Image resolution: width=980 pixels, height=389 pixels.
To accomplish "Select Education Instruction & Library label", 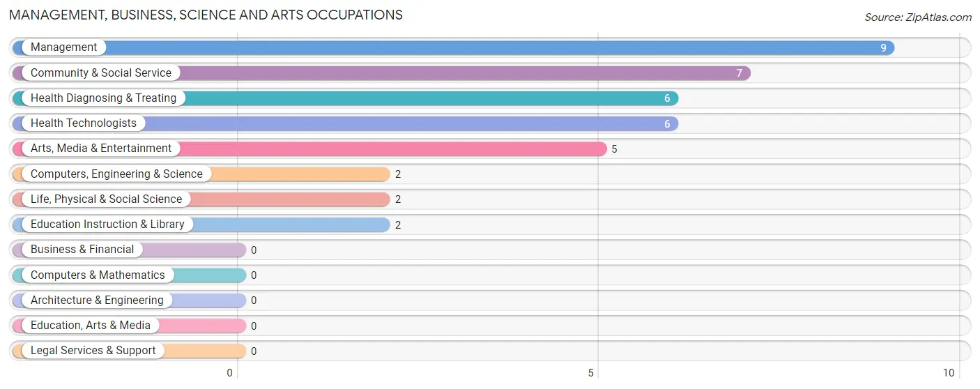I will click(x=107, y=224).
